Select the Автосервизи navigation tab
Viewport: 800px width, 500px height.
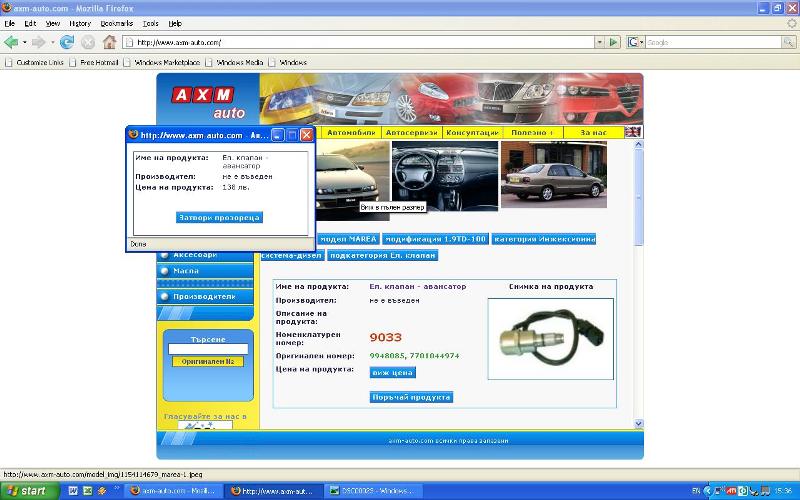(x=411, y=132)
